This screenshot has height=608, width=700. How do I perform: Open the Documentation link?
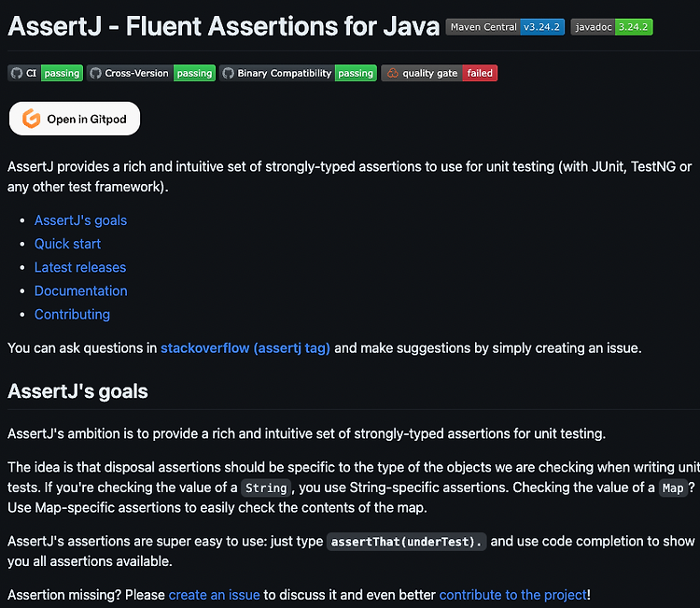point(81,290)
